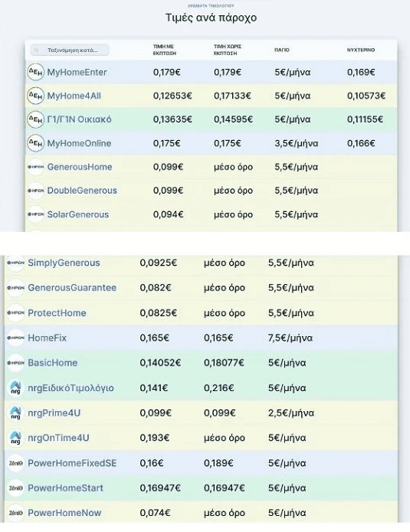Open the nrgPrime4U plan link
Screen dimensions: 410x532
(54, 413)
